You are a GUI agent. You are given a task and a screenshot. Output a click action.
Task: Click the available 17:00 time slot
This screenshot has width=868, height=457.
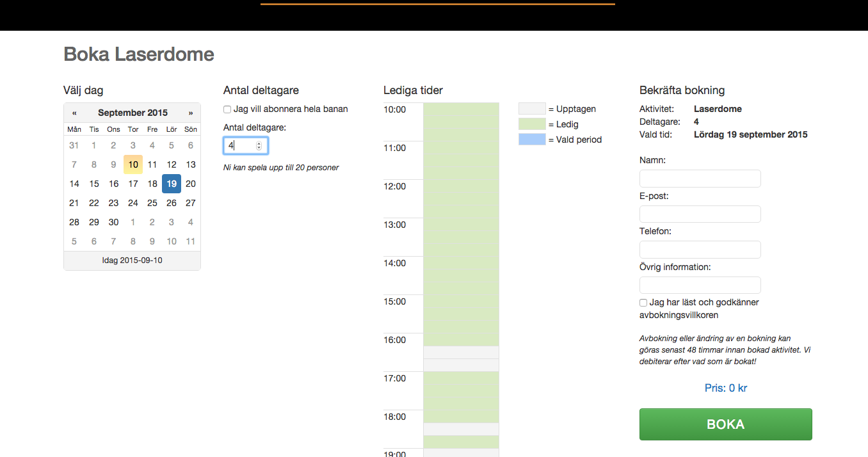[461, 378]
